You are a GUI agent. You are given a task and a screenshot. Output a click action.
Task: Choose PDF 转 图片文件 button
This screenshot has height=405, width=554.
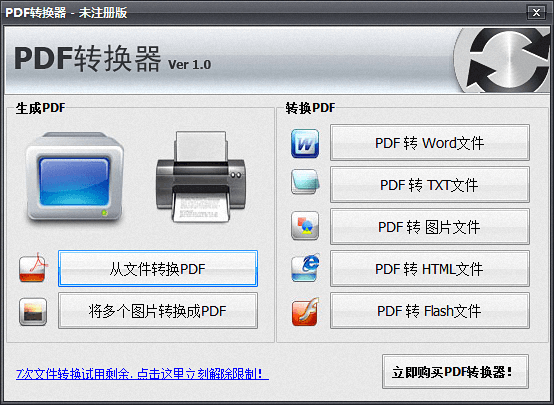pos(430,227)
